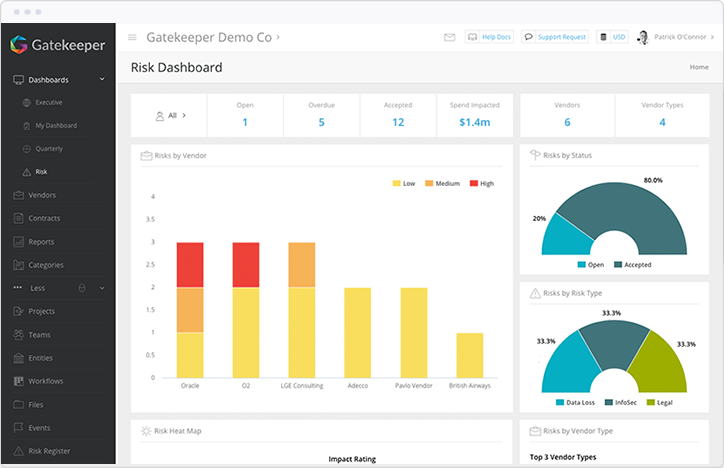Image resolution: width=724 pixels, height=468 pixels.
Task: Select the Executive dashboard
Action: [48, 102]
